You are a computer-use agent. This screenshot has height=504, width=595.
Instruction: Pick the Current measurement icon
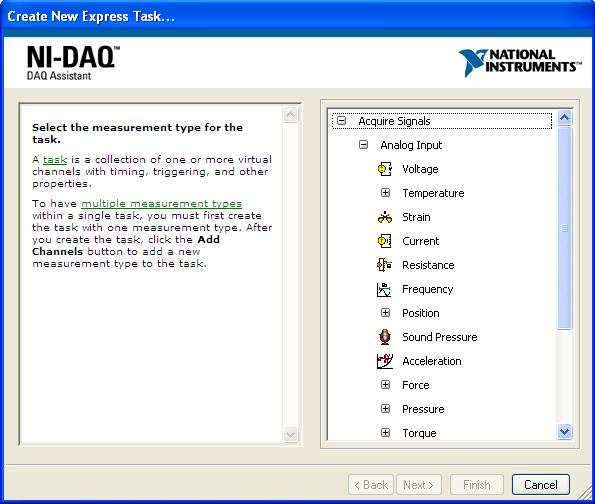pyautogui.click(x=385, y=241)
